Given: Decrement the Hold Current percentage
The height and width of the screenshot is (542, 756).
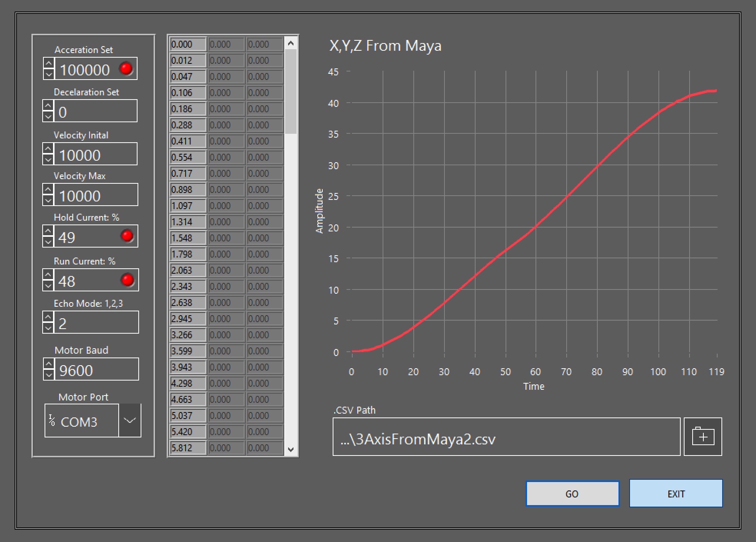Looking at the screenshot, I should pos(48,241).
